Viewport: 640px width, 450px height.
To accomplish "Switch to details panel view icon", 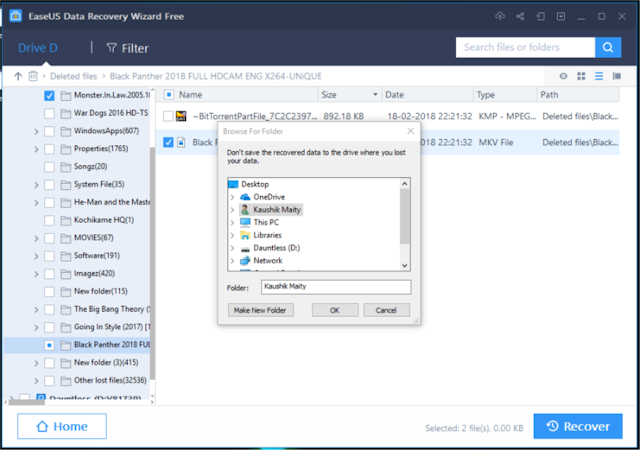I will point(617,76).
